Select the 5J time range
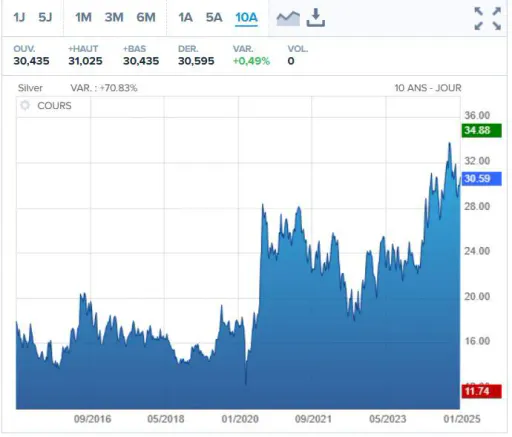Image resolution: width=512 pixels, height=437 pixels. (45, 17)
